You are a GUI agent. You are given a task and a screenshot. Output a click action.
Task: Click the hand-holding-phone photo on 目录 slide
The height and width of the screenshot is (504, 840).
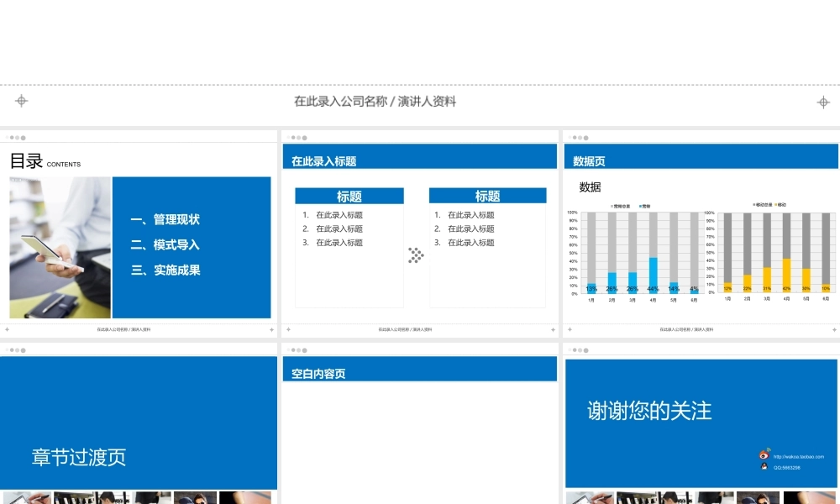(60, 247)
